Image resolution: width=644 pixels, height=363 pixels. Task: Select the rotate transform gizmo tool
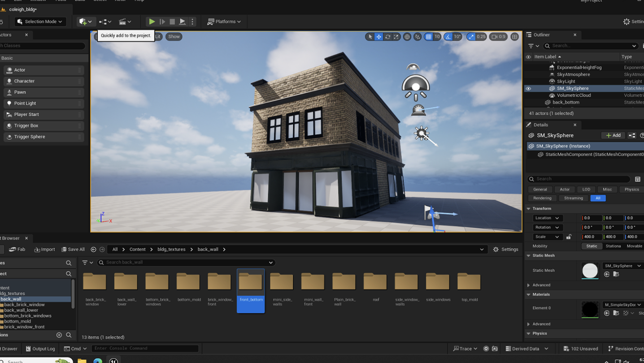387,37
